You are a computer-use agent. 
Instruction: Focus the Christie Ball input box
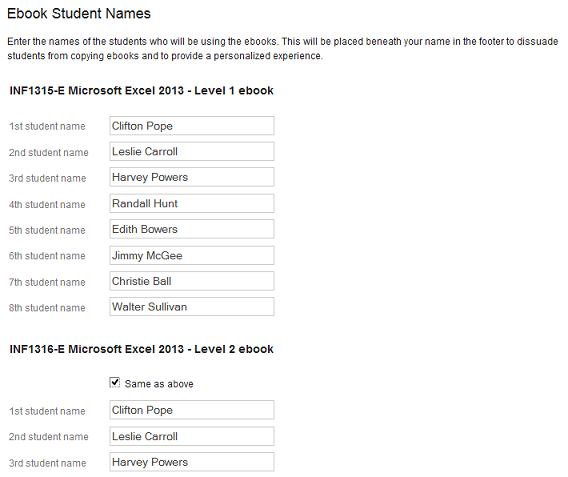click(192, 281)
